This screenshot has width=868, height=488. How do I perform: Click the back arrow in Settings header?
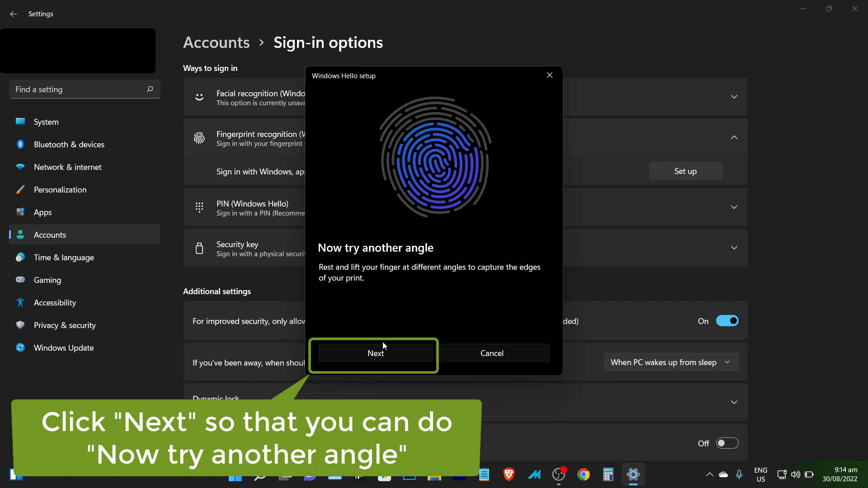pyautogui.click(x=13, y=14)
